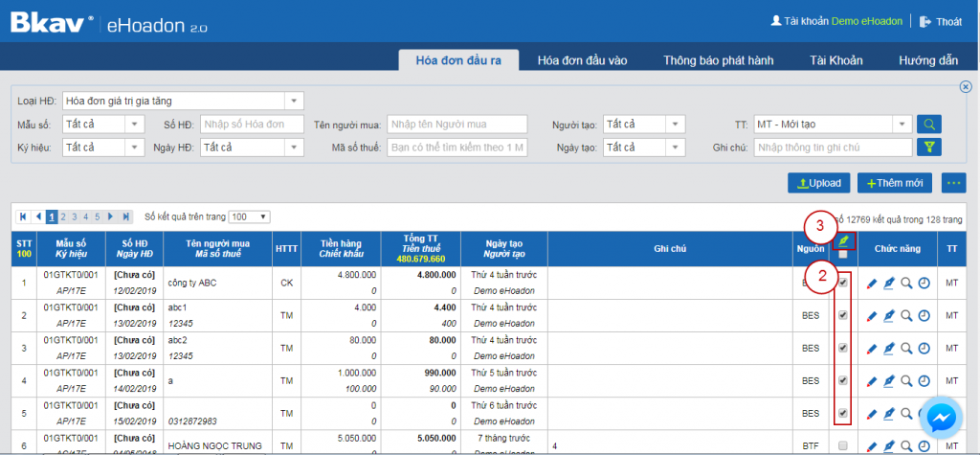Click the Thêm mới button
980x455 pixels.
(895, 183)
